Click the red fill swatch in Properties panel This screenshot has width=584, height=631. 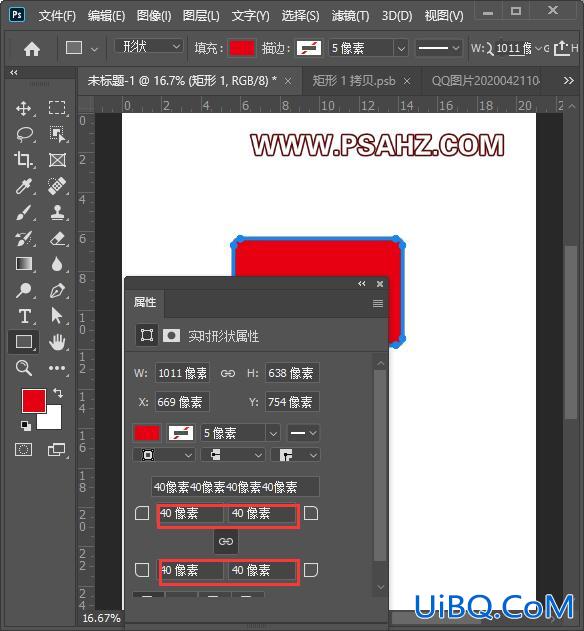click(x=147, y=433)
